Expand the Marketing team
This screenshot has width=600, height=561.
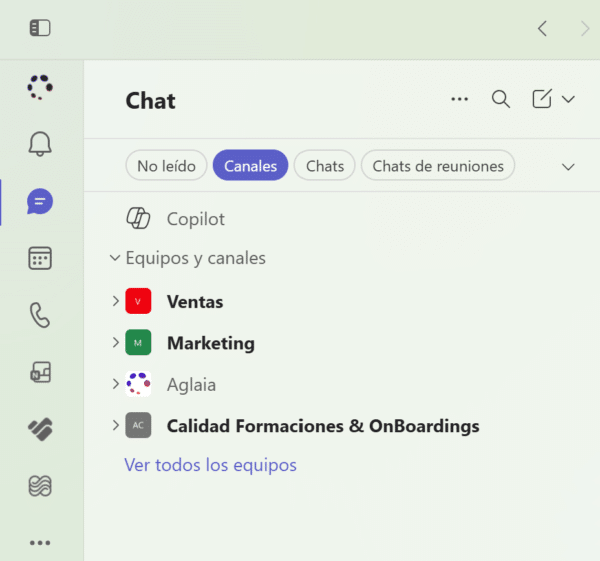(116, 342)
